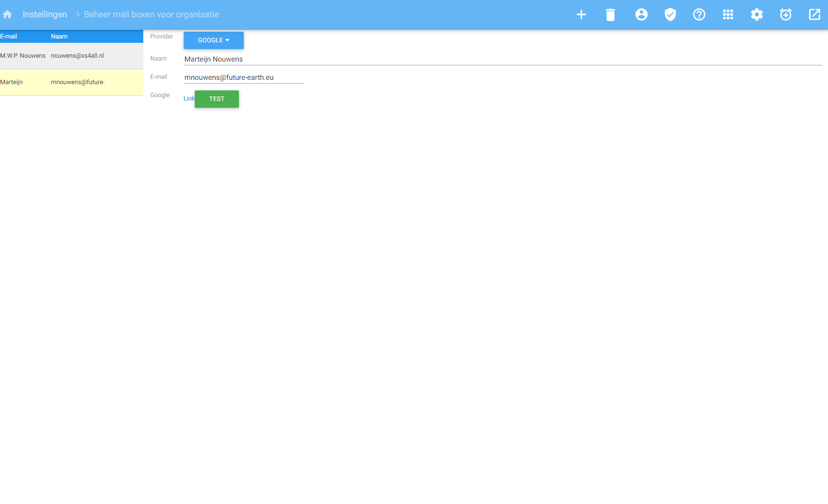Select the M.W.P. Nouwens mailbox row
The image size is (828, 504).
(72, 56)
